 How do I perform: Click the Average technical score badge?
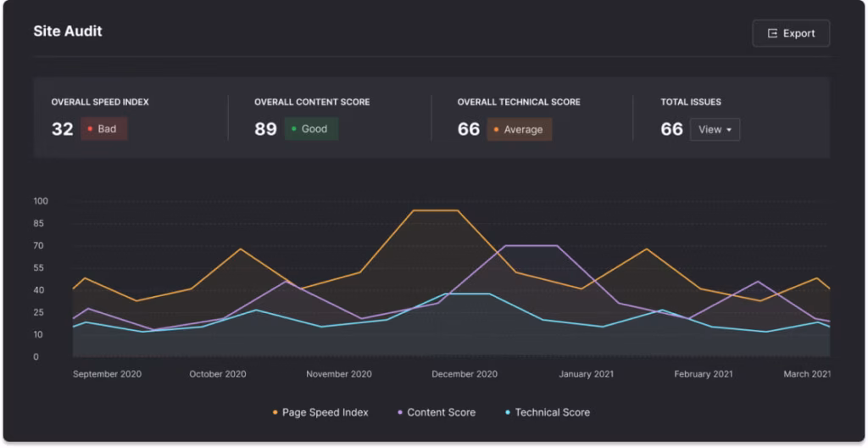tap(519, 130)
